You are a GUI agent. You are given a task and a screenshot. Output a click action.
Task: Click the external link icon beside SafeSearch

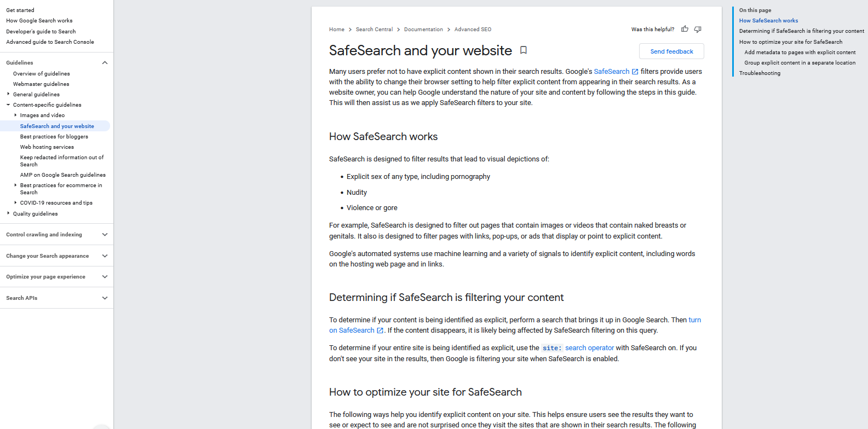click(635, 72)
